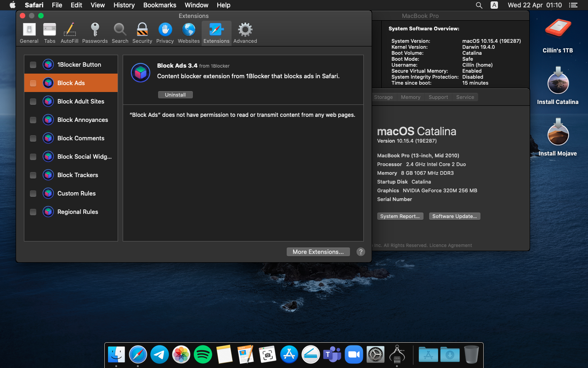The width and height of the screenshot is (588, 368).
Task: Launch Microsoft Teams from the Dock
Action: (x=332, y=355)
